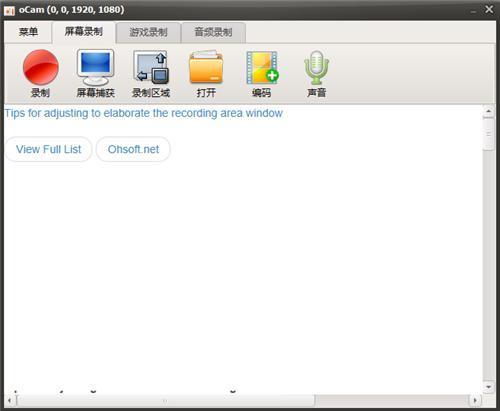Image resolution: width=500 pixels, height=411 pixels.
Task: Visit the Ohsoft.net link button
Action: click(x=133, y=149)
